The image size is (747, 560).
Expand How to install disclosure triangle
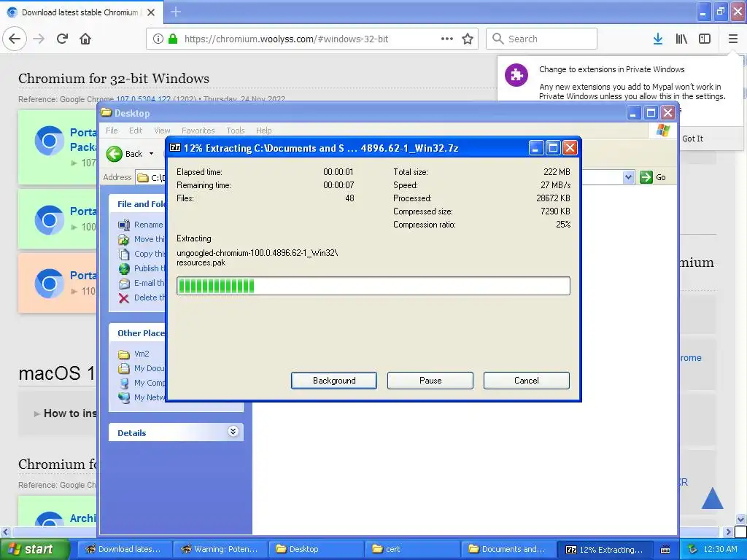click(36, 414)
